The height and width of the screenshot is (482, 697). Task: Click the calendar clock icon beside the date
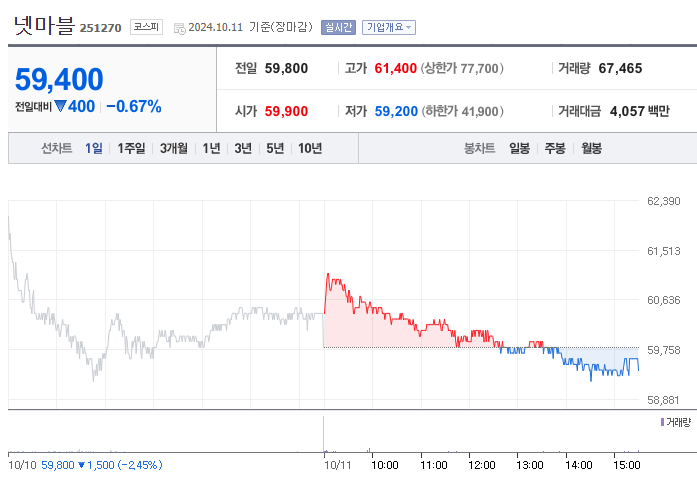point(180,28)
